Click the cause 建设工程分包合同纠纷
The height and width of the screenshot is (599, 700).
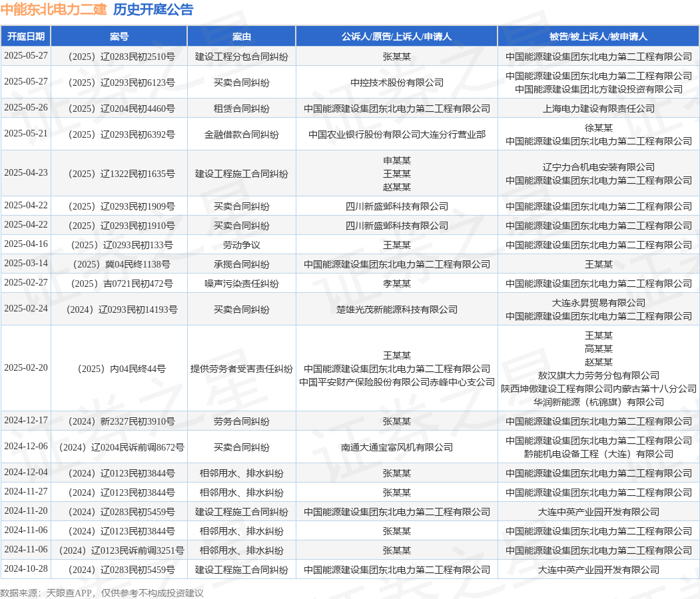242,57
